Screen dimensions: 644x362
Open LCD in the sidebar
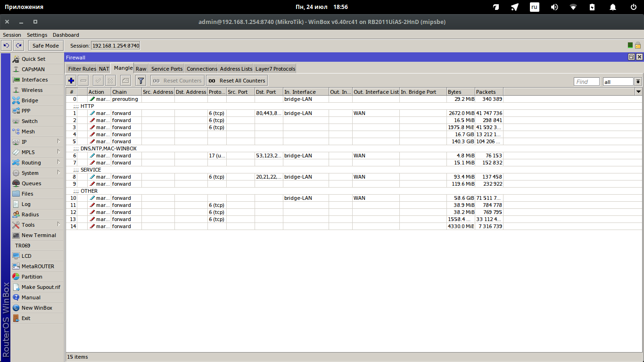coord(37,256)
